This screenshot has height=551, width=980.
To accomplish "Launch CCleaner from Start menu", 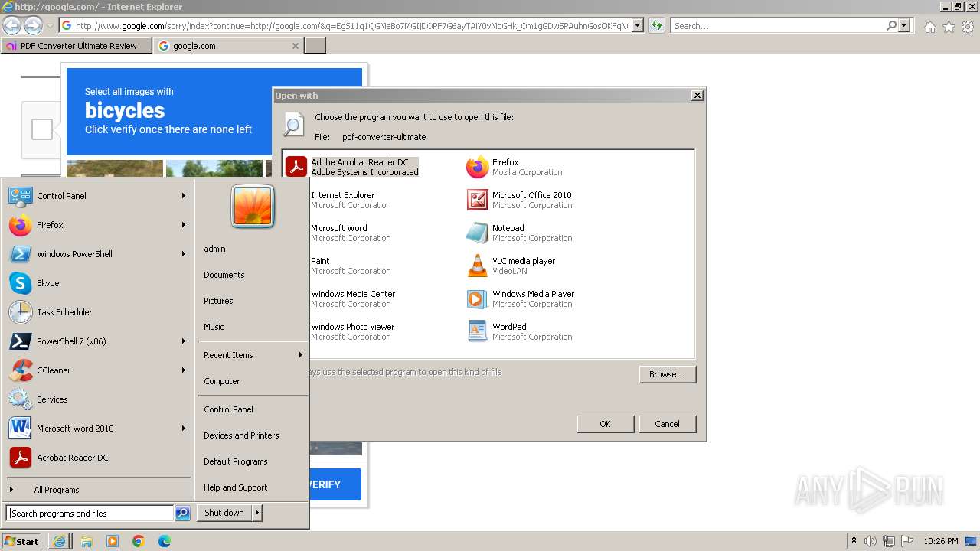I will (x=97, y=370).
